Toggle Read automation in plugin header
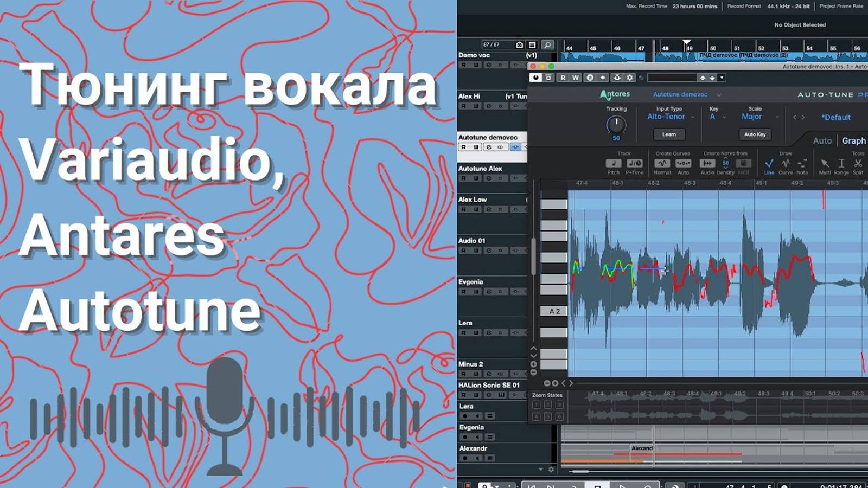 click(563, 78)
